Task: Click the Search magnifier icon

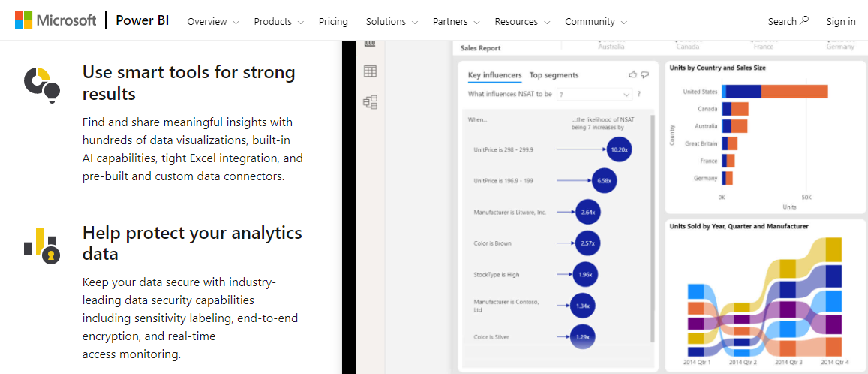Action: point(805,20)
